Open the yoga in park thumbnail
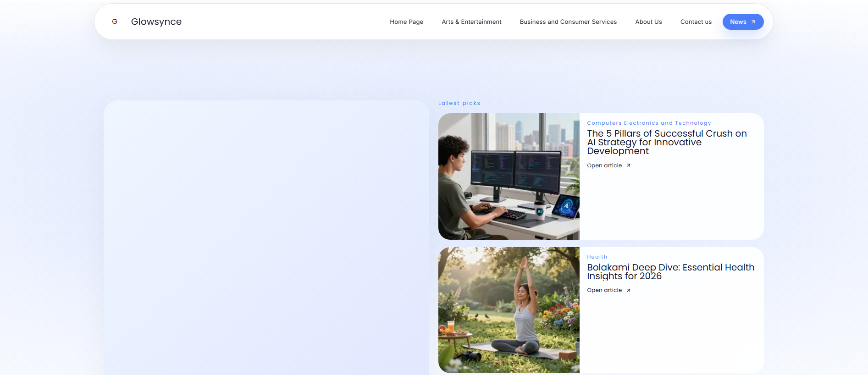The height and width of the screenshot is (375, 868). coord(509,310)
